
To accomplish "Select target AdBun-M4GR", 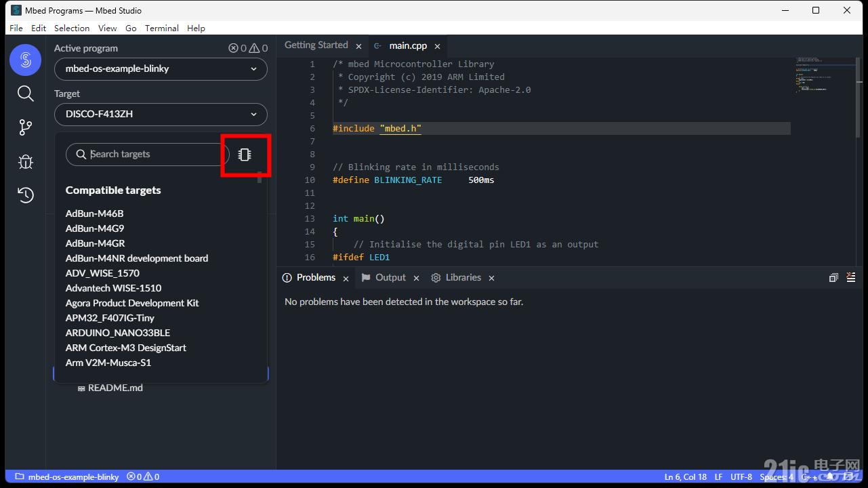I will click(95, 244).
